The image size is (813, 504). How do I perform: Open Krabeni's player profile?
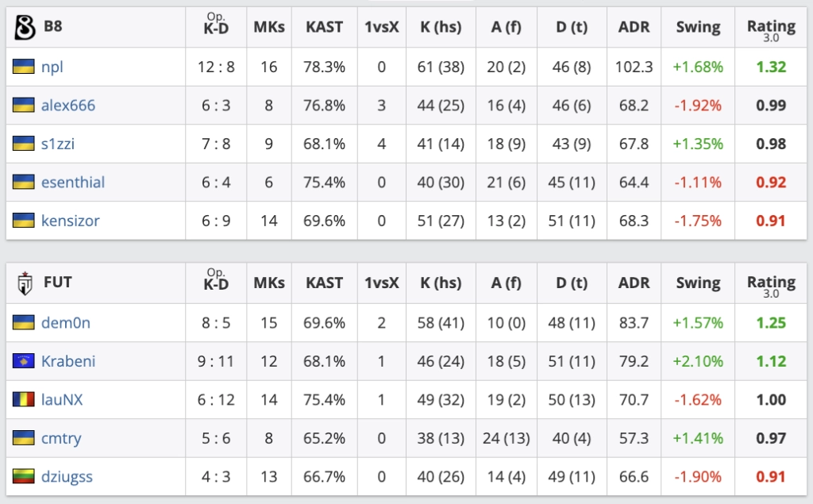[68, 361]
